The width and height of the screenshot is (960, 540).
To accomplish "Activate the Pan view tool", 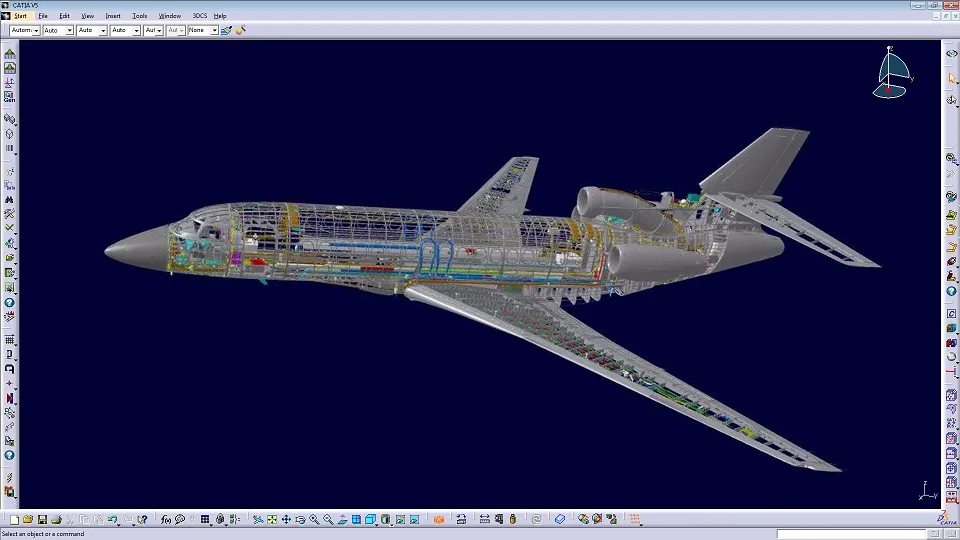I will (286, 520).
